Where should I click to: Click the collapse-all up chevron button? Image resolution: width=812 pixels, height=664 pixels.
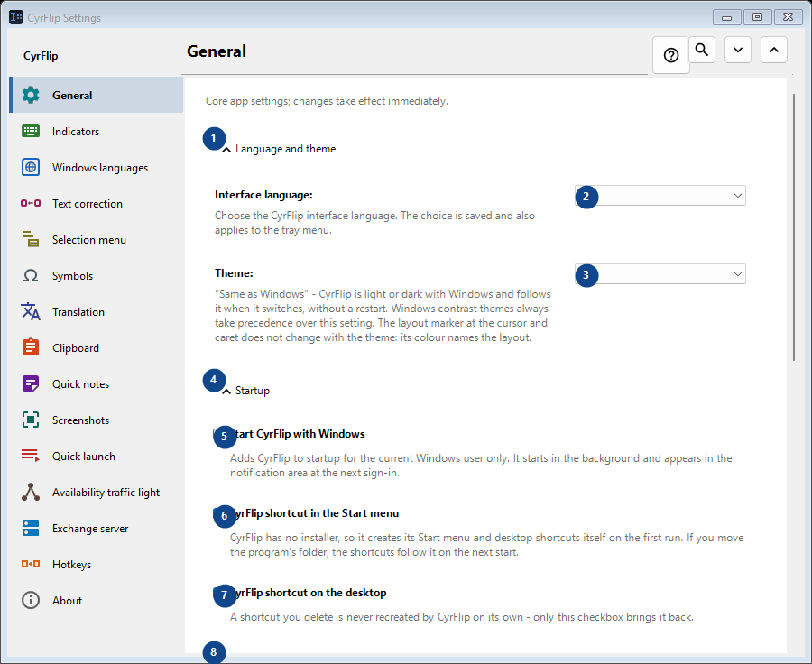pos(774,50)
